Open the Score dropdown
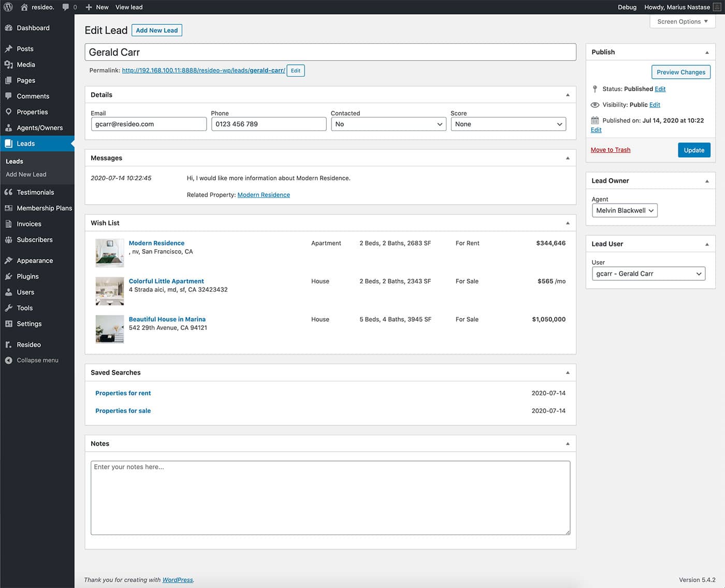 pos(508,124)
